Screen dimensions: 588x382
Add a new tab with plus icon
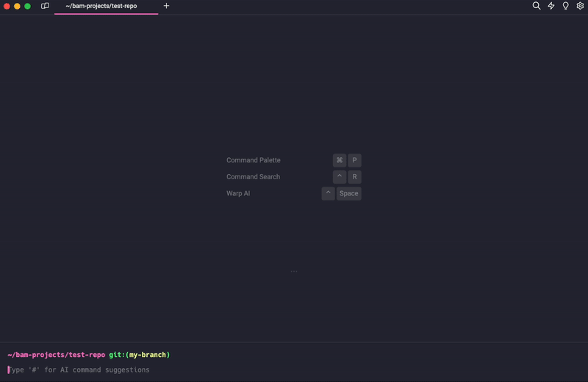tap(166, 6)
